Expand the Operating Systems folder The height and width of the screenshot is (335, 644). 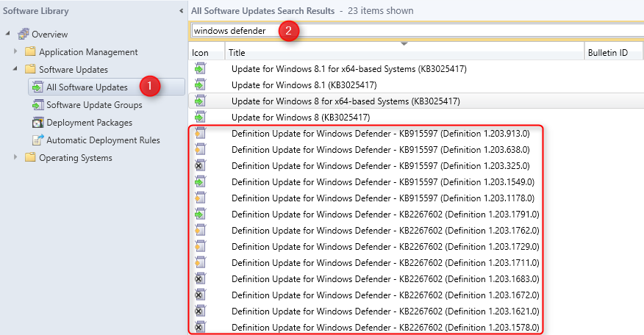click(x=15, y=156)
